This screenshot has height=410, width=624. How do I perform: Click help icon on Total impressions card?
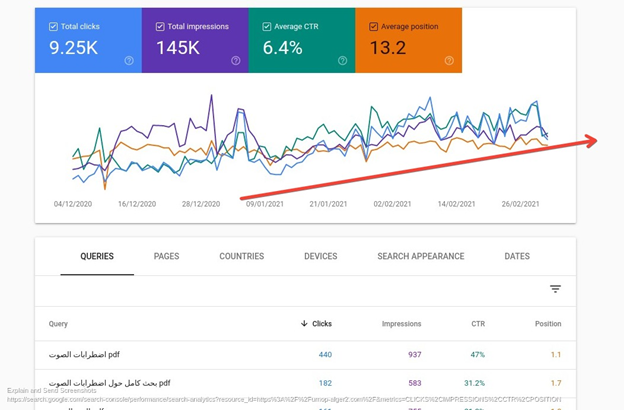tap(236, 61)
